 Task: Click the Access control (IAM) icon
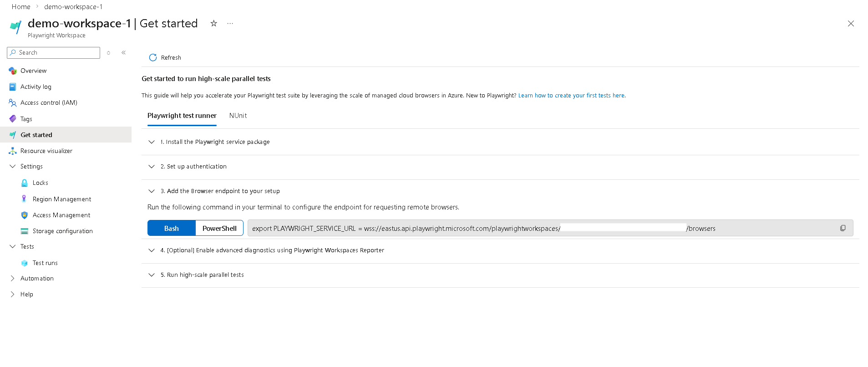pyautogui.click(x=13, y=103)
